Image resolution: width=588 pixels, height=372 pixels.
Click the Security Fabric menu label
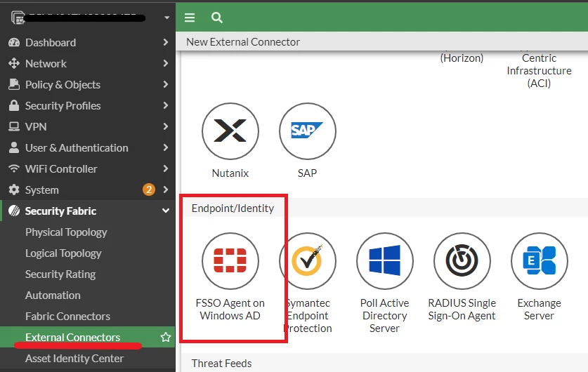60,211
